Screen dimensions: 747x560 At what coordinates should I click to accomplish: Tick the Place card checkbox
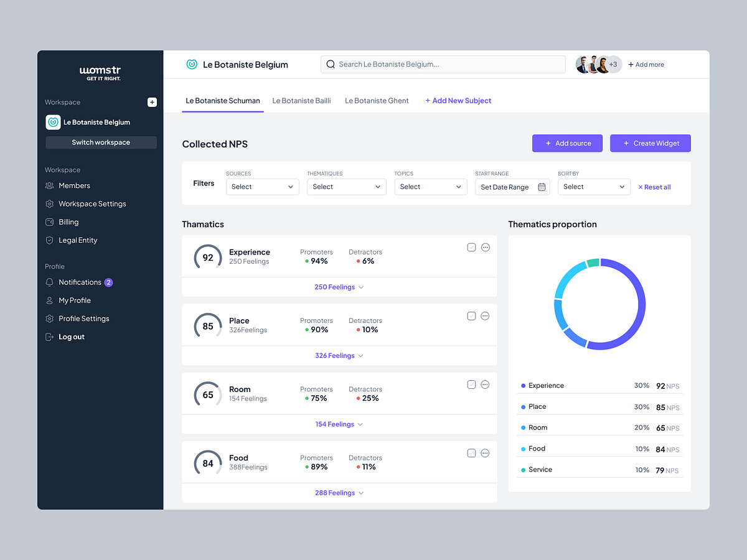pyautogui.click(x=471, y=315)
